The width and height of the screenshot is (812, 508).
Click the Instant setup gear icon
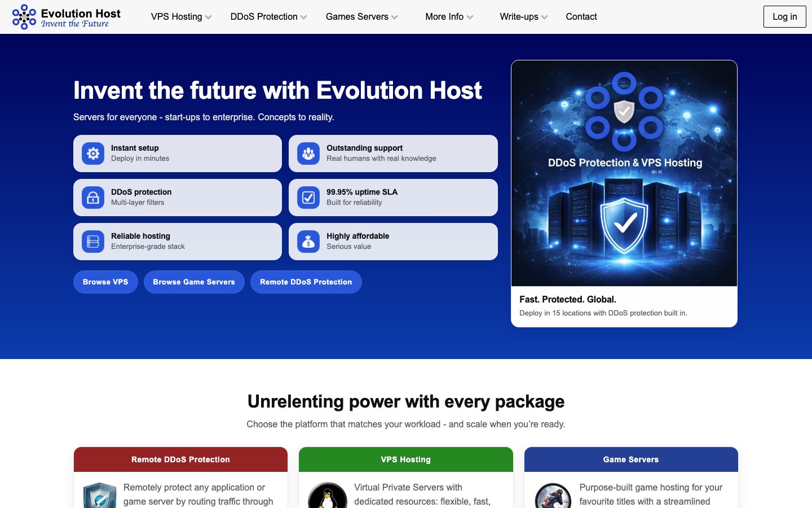93,154
